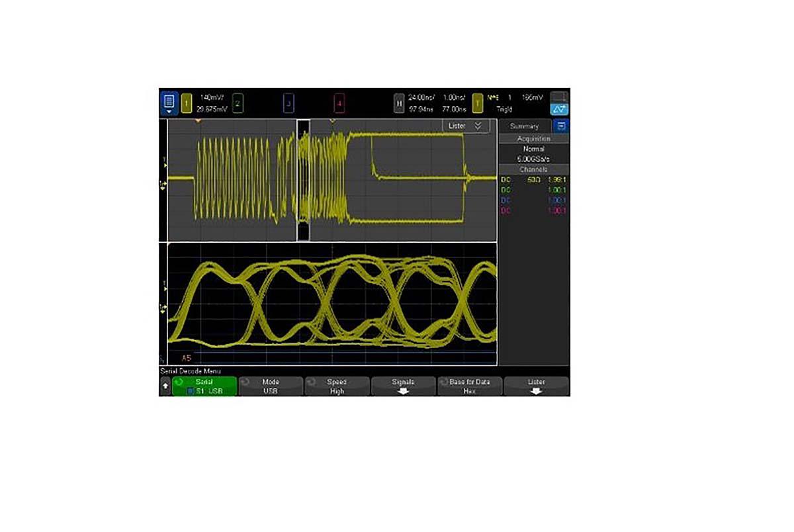
Task: Click the Acquisition header in sidebar
Action: point(533,139)
